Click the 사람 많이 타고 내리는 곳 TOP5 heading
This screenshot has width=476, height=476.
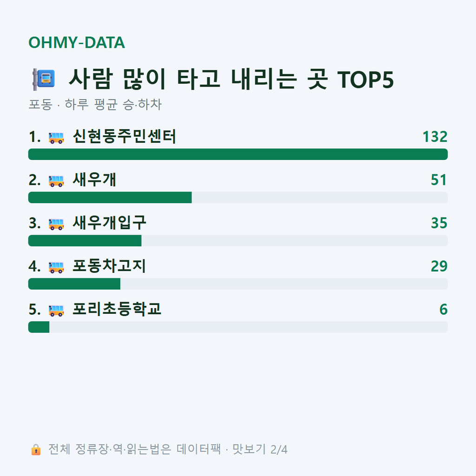click(x=231, y=79)
